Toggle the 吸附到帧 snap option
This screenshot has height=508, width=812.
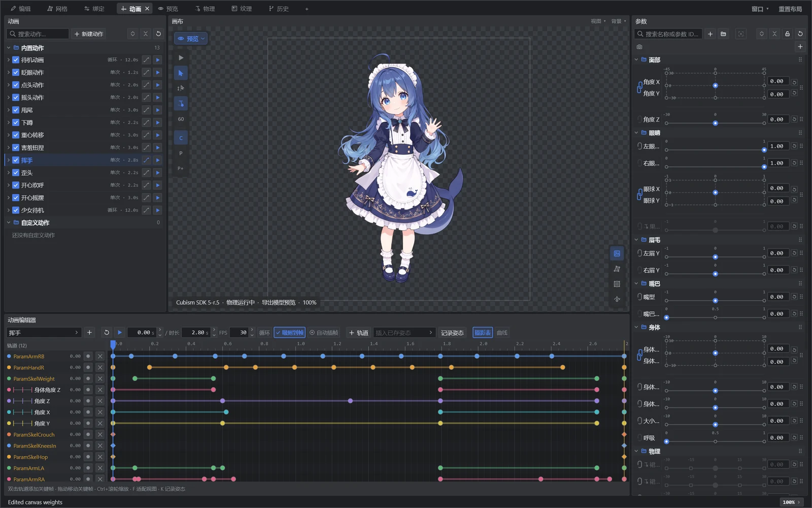[x=290, y=332]
